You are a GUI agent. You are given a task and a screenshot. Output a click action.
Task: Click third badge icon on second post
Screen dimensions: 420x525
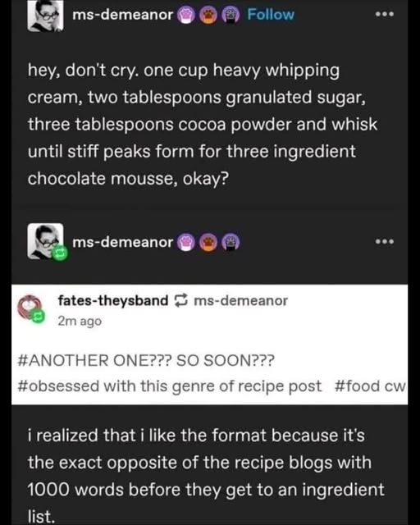click(x=231, y=242)
